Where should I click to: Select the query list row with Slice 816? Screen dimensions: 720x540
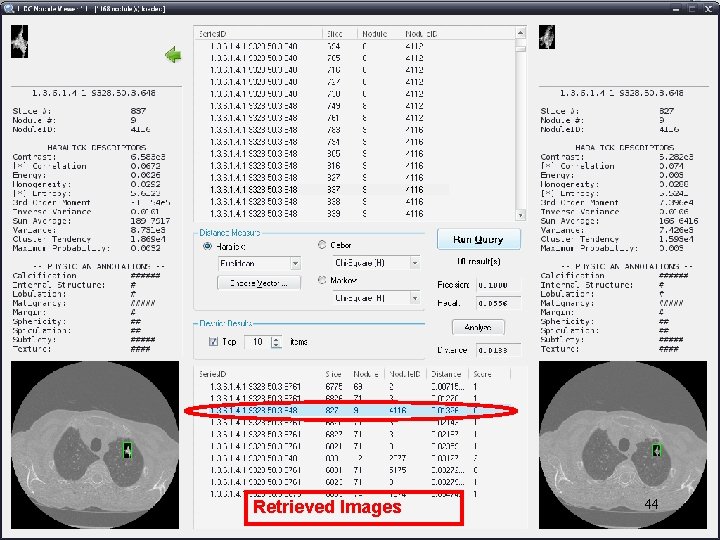click(x=321, y=166)
